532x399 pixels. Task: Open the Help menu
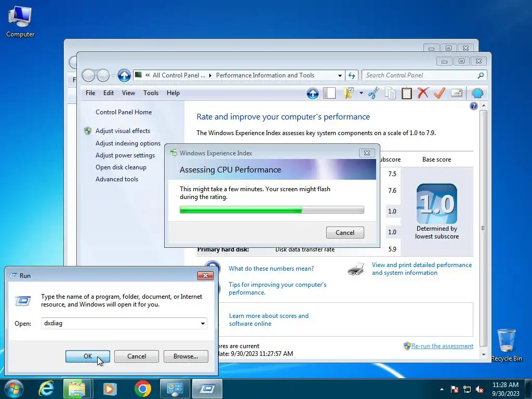coord(173,93)
